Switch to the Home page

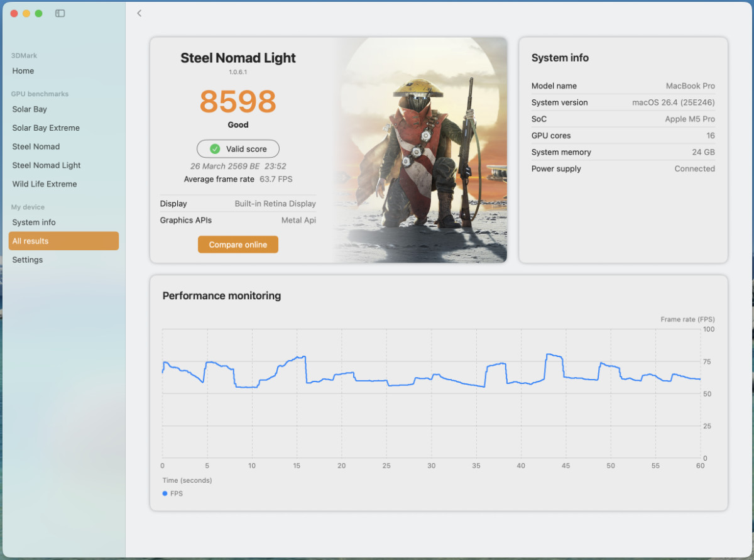23,71
